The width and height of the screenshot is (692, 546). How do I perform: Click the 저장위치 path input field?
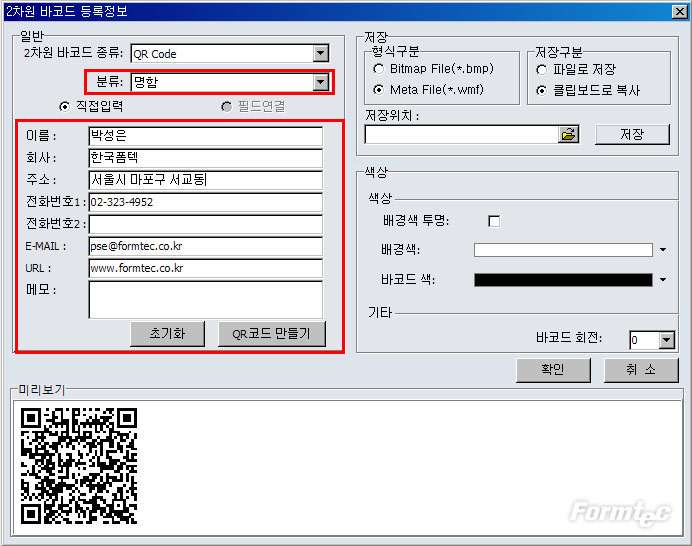(462, 135)
